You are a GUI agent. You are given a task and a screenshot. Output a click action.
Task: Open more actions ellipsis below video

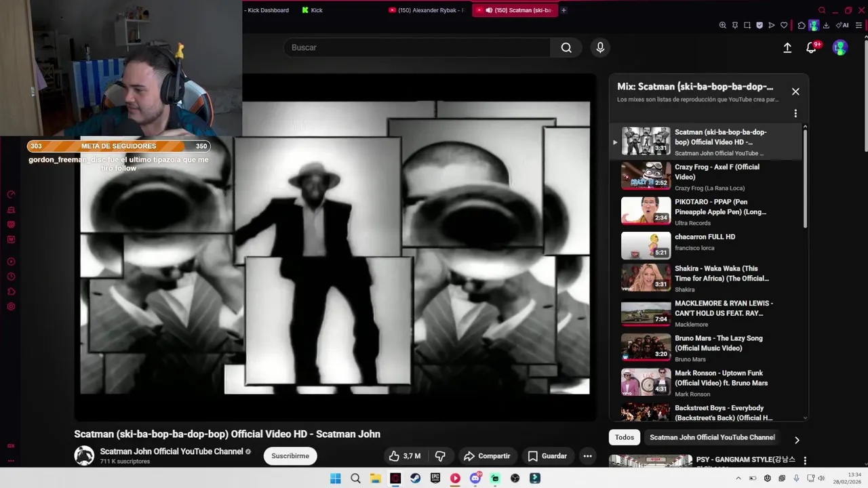tap(587, 456)
